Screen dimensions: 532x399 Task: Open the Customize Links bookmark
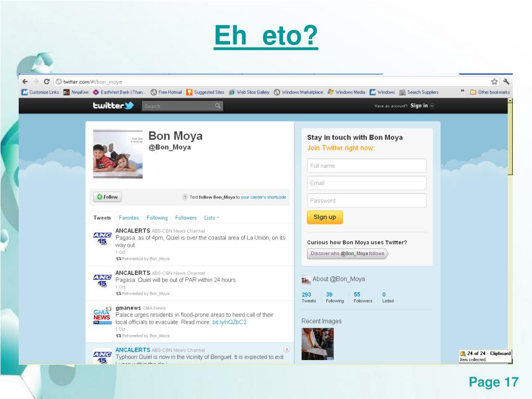point(40,92)
